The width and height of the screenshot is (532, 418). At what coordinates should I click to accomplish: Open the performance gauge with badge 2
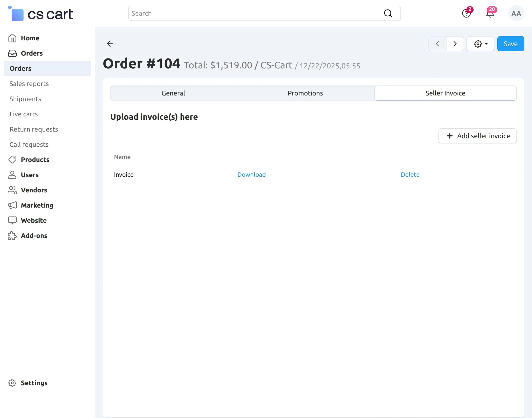466,14
